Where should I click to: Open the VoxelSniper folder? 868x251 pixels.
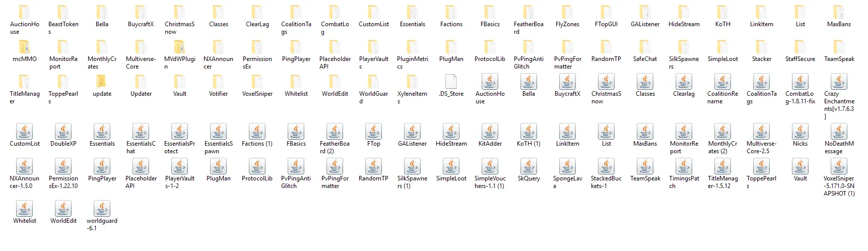coord(257,85)
